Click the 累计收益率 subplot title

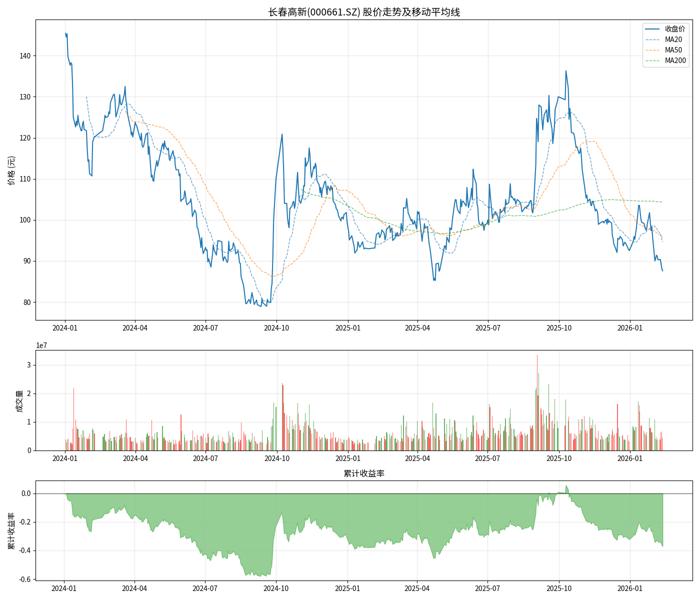pyautogui.click(x=364, y=473)
